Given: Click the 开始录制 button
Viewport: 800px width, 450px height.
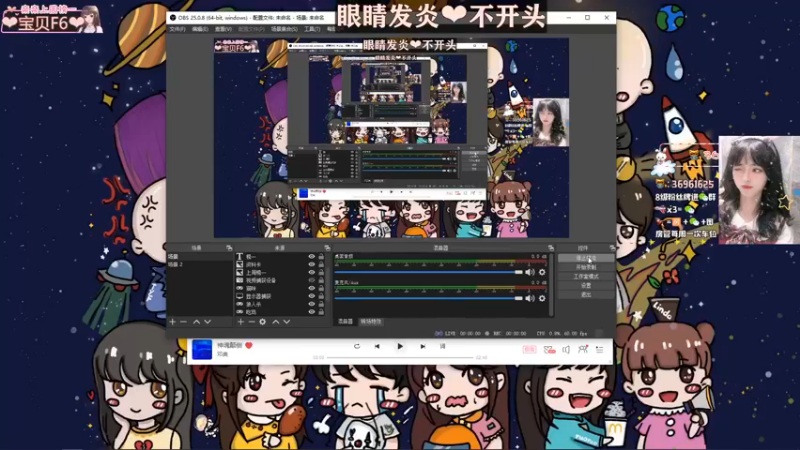Looking at the screenshot, I should tap(586, 267).
